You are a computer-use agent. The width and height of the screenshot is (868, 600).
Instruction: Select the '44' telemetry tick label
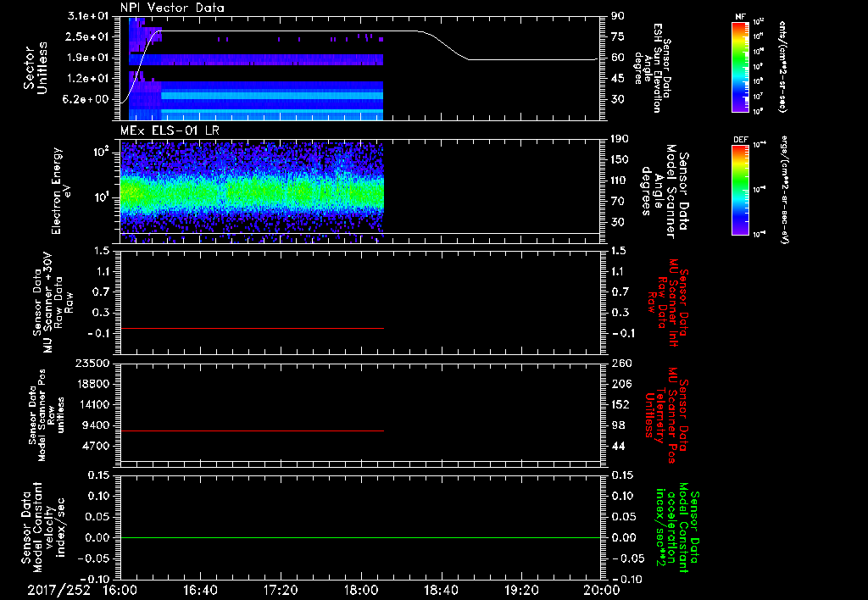point(618,446)
